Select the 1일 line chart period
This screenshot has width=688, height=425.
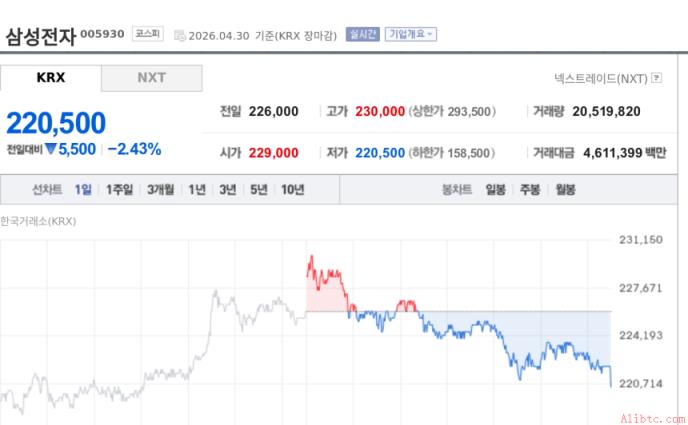pos(83,189)
